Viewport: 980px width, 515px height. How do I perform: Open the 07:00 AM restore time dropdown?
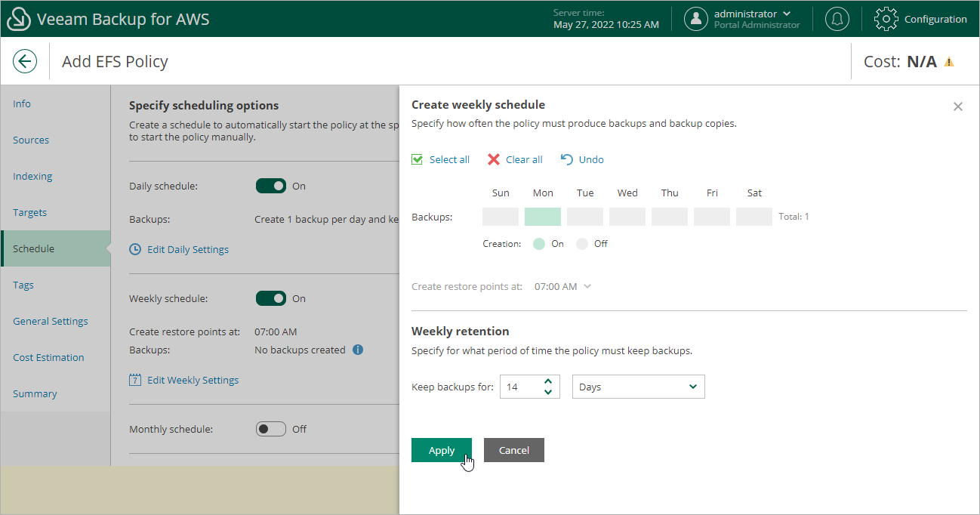pos(563,286)
